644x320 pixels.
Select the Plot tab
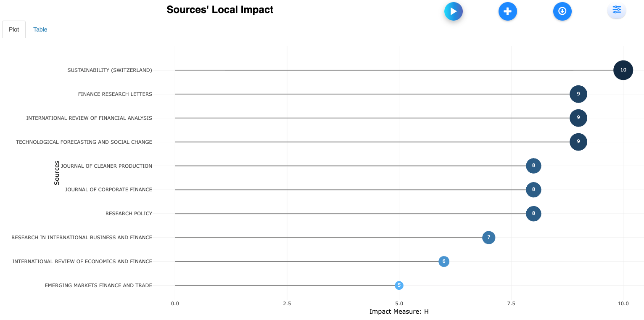[x=14, y=29]
